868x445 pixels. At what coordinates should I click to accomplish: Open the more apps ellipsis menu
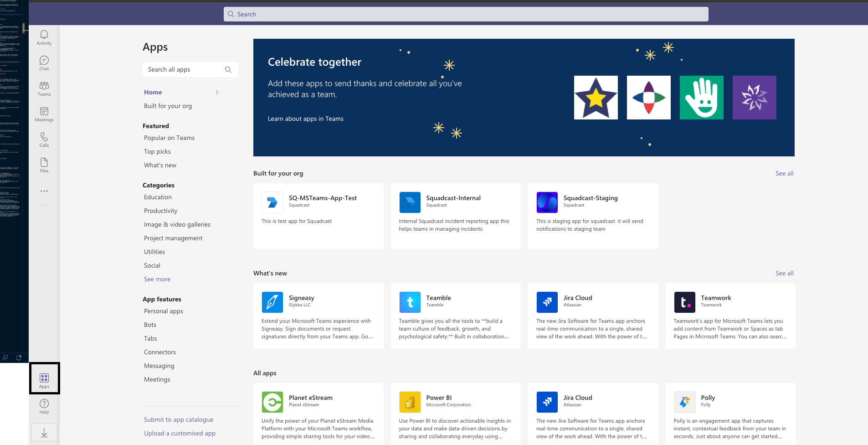(x=44, y=191)
